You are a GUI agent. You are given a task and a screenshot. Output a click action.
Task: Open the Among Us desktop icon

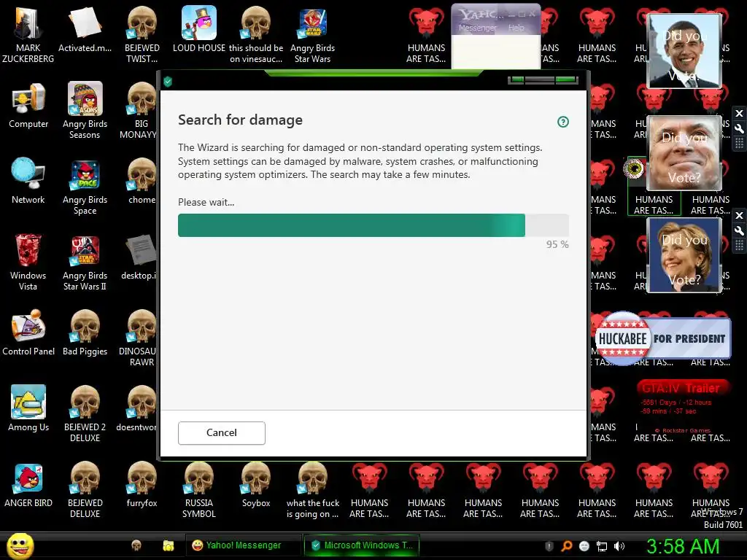28,409
